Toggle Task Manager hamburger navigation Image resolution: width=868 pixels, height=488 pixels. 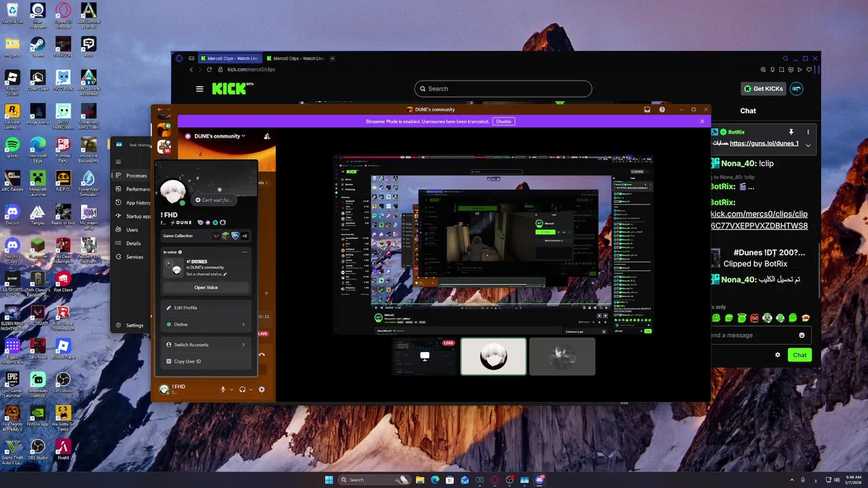118,161
